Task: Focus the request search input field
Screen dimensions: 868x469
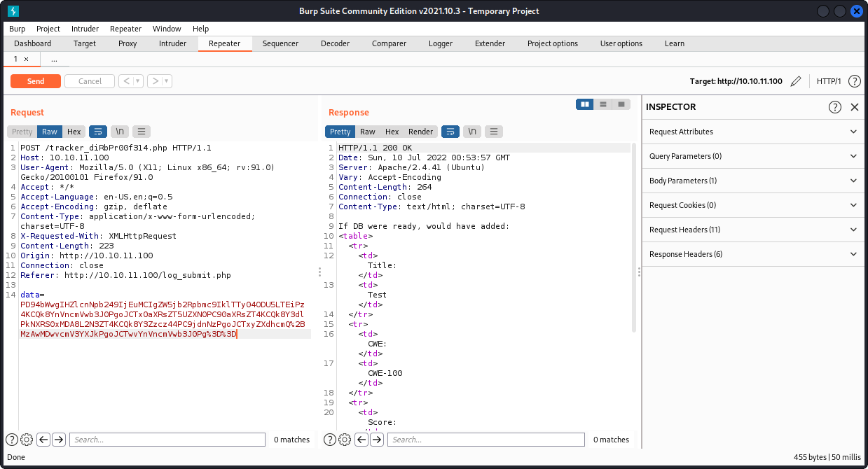Action: [x=167, y=440]
